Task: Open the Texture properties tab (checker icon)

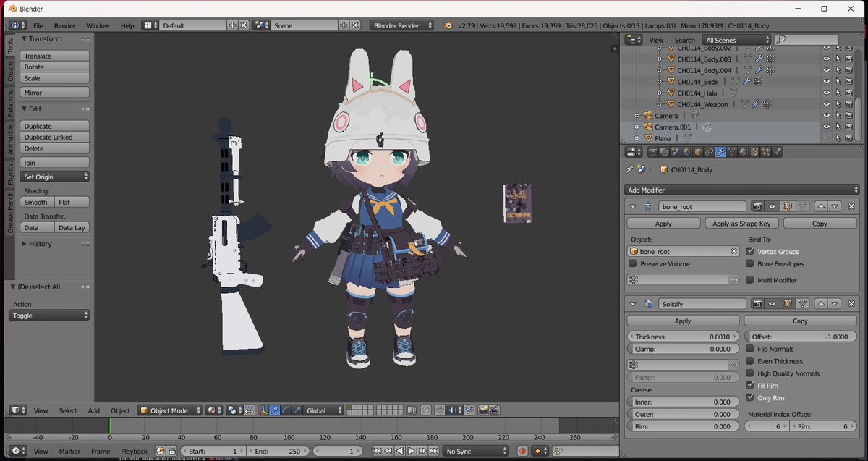Action: pyautogui.click(x=754, y=152)
